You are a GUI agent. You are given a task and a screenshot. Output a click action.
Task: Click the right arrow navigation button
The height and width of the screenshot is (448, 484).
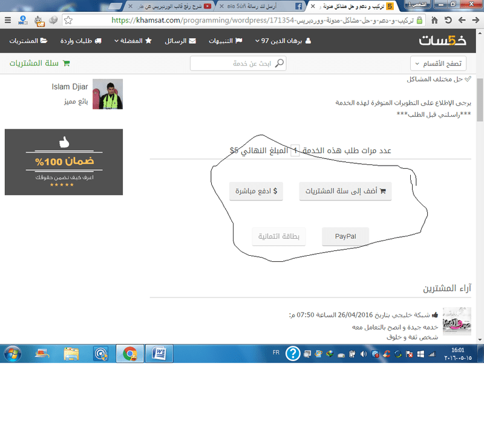coord(476,21)
